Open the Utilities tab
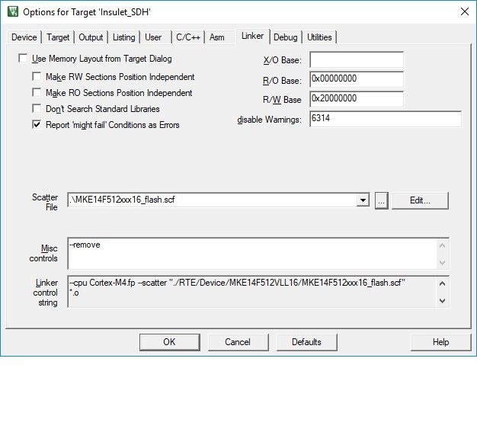The width and height of the screenshot is (477, 448). [319, 37]
